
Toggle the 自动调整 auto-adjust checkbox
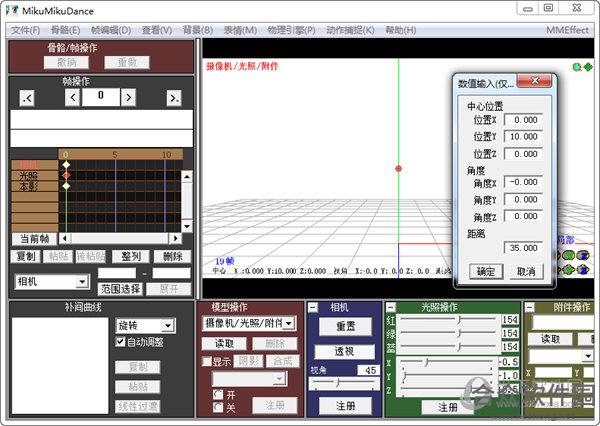[120, 341]
